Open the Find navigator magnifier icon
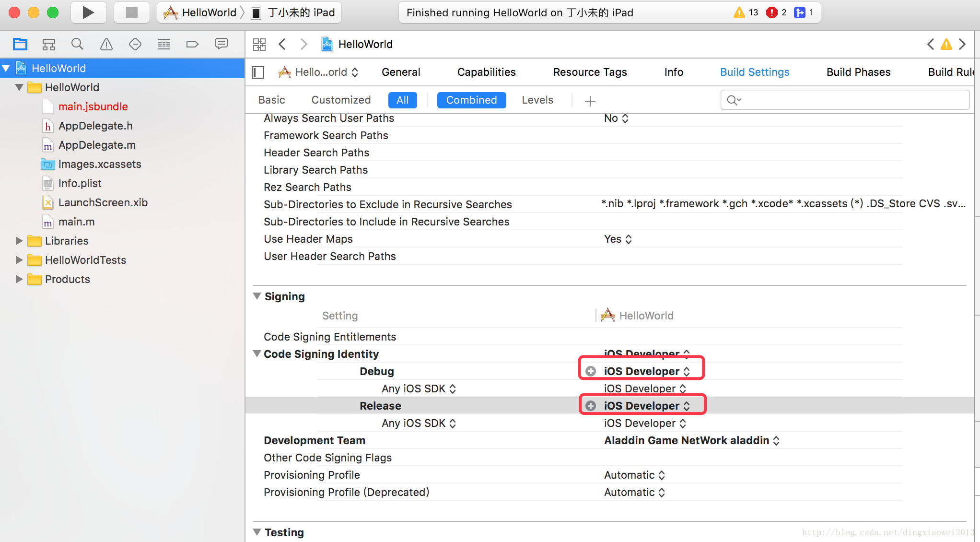980x542 pixels. [77, 44]
